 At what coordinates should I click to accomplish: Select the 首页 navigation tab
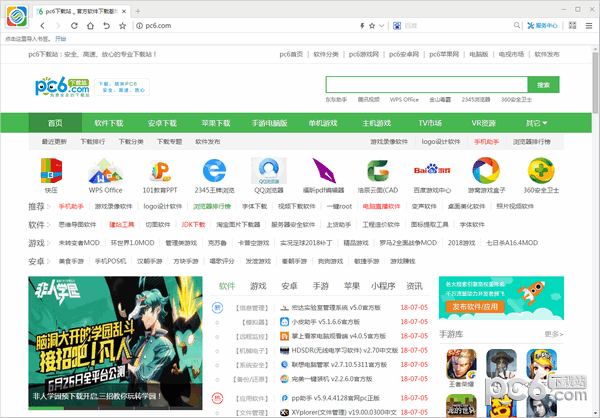pyautogui.click(x=55, y=123)
